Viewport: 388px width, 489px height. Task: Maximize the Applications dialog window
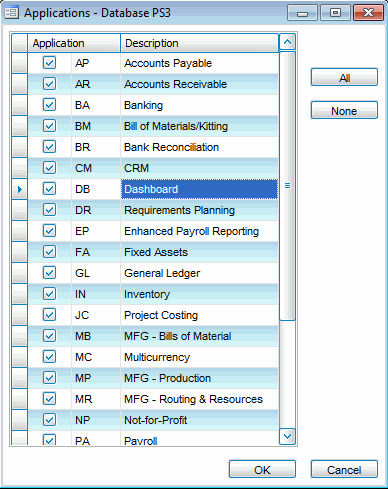click(335, 13)
